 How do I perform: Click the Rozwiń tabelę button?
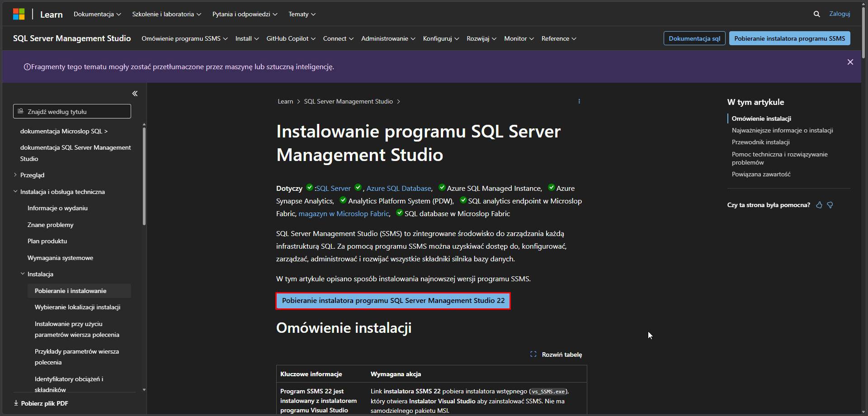(556, 355)
